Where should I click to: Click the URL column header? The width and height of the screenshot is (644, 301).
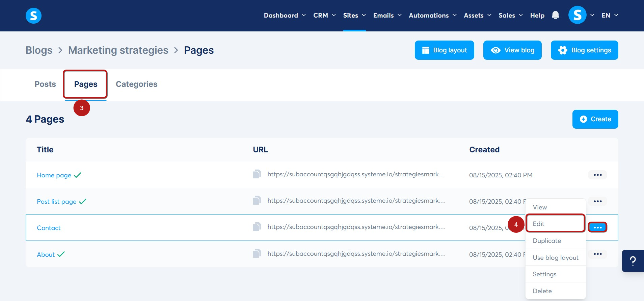pyautogui.click(x=260, y=150)
